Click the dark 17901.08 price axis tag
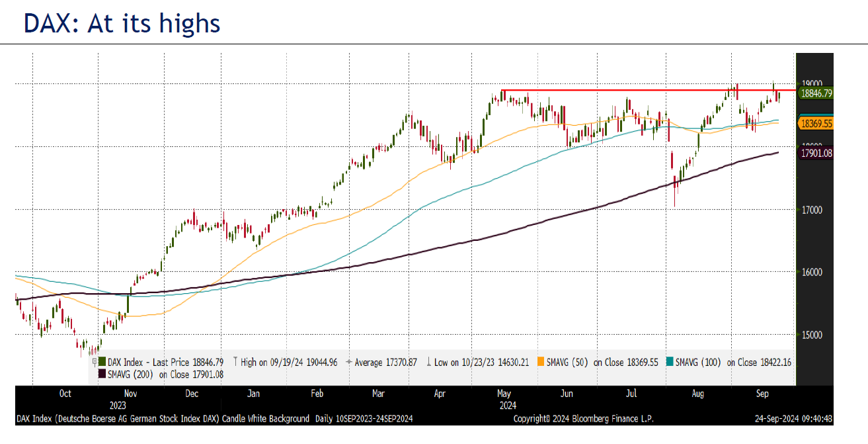The width and height of the screenshot is (868, 444). tap(816, 153)
